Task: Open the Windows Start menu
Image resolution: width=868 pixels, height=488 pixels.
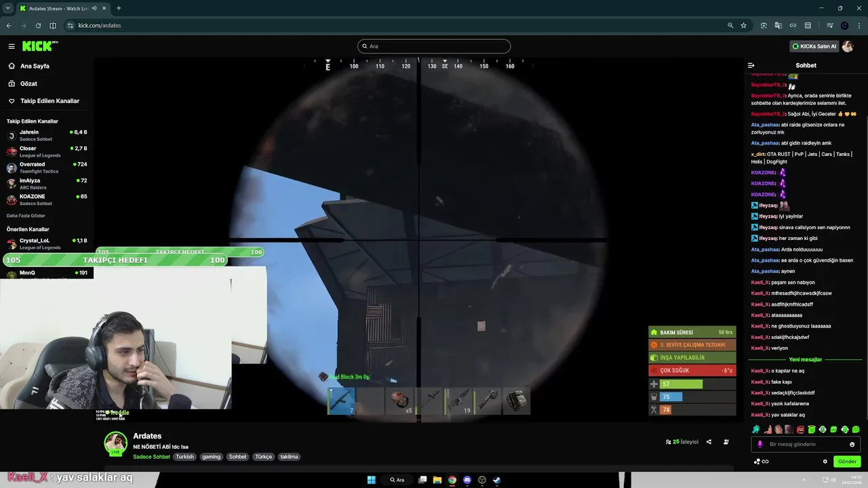Action: [371, 480]
